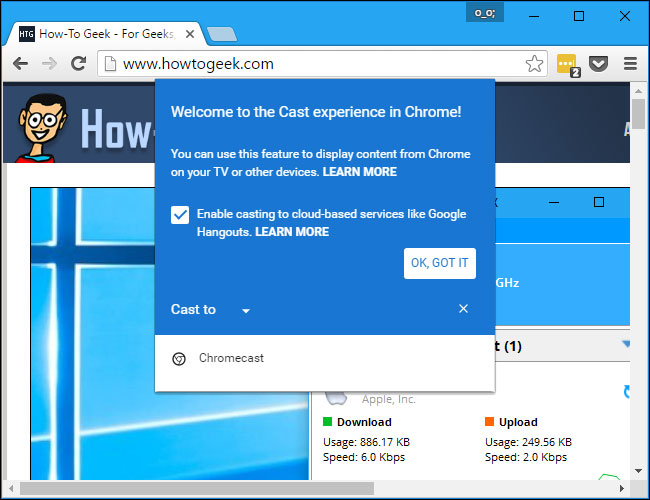Click the browser forward arrow

(49, 64)
